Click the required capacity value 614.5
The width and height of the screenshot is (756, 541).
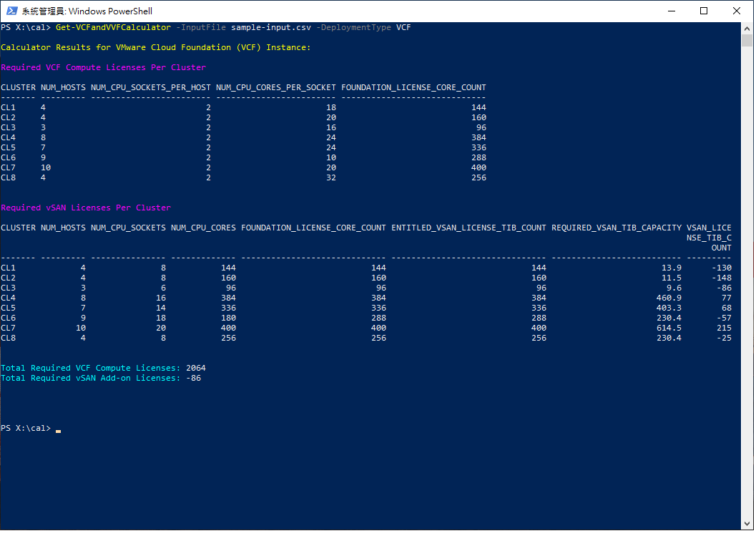(669, 328)
